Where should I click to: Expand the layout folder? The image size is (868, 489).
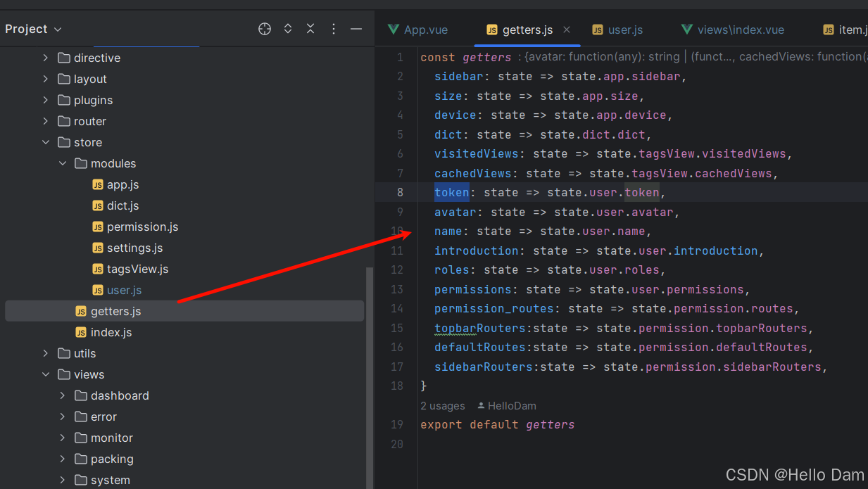pos(46,79)
